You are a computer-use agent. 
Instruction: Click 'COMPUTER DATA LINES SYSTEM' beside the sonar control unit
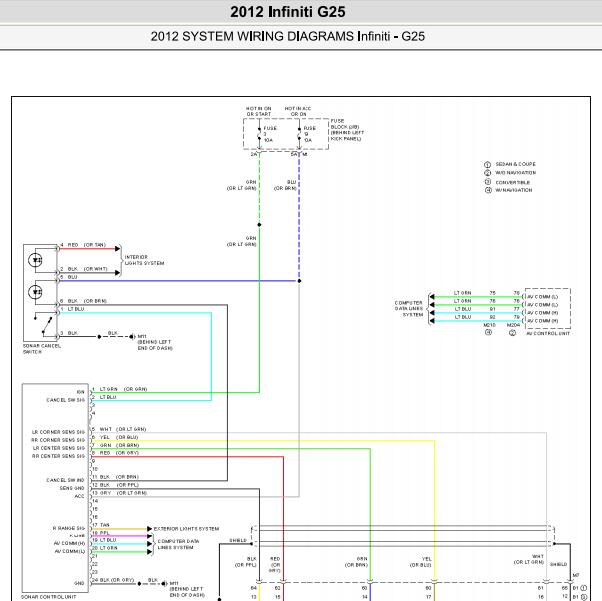click(x=178, y=544)
